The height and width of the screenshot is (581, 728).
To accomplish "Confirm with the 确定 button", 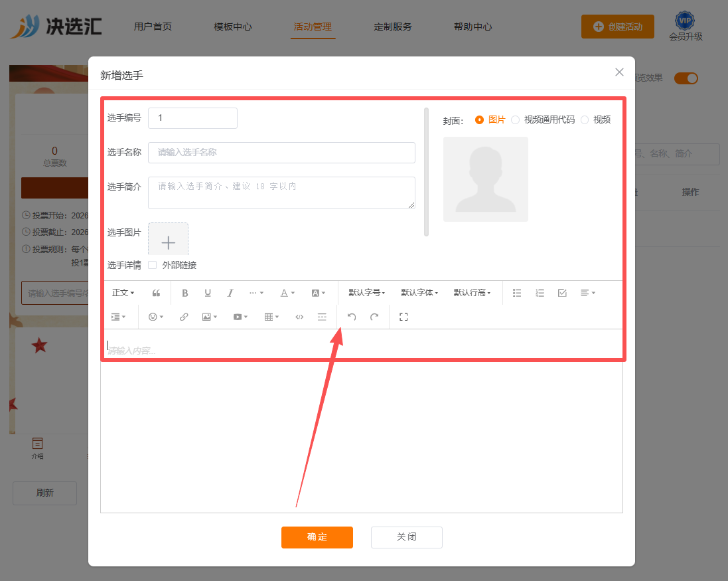I will 317,537.
